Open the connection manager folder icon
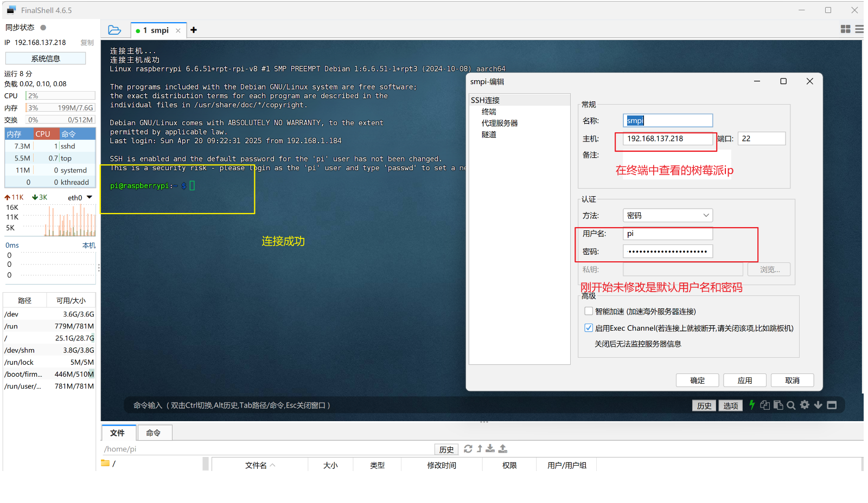The width and height of the screenshot is (868, 503). point(114,30)
